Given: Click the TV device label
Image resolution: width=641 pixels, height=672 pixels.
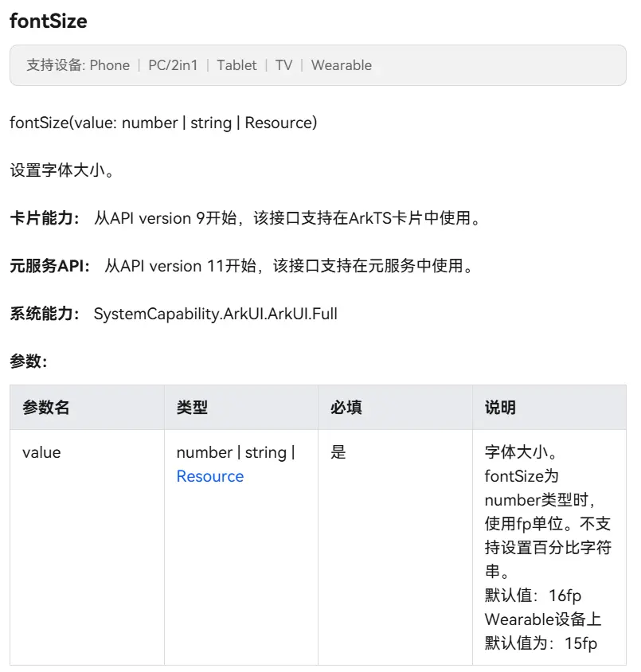Looking at the screenshot, I should (x=283, y=65).
